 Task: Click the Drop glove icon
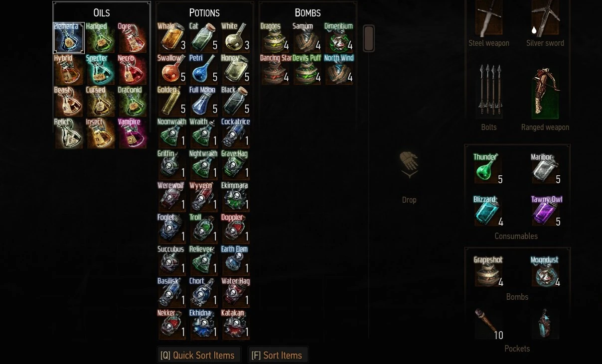(x=409, y=165)
